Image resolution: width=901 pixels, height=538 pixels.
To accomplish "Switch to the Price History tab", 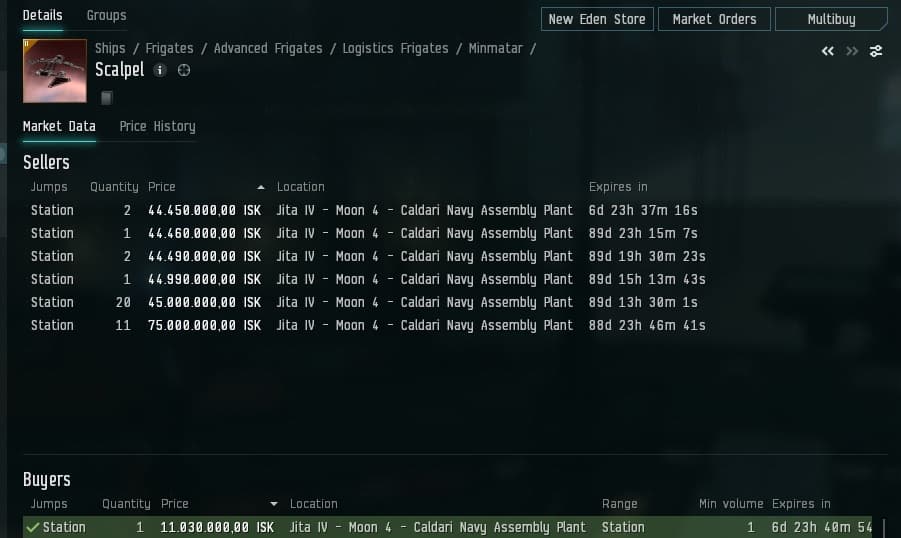I will (x=157, y=126).
